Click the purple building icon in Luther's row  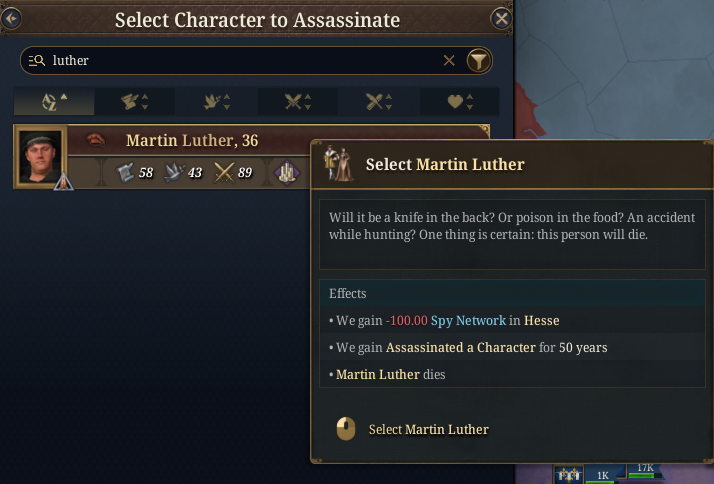coord(285,172)
